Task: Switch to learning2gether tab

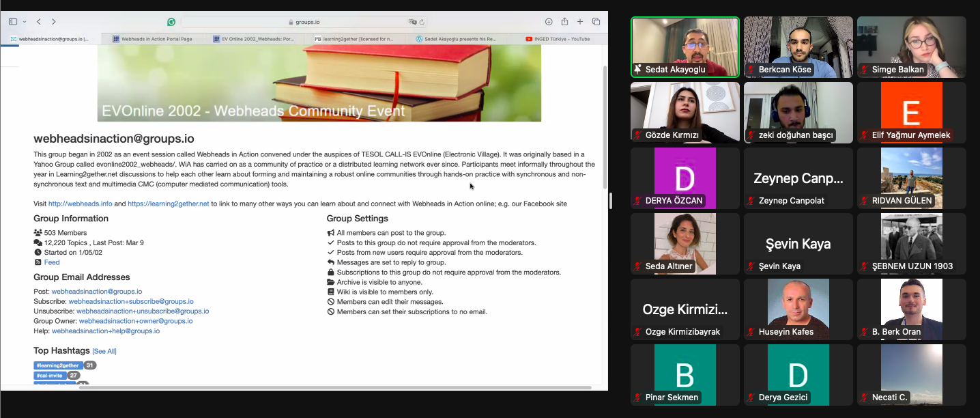Action: pyautogui.click(x=354, y=39)
